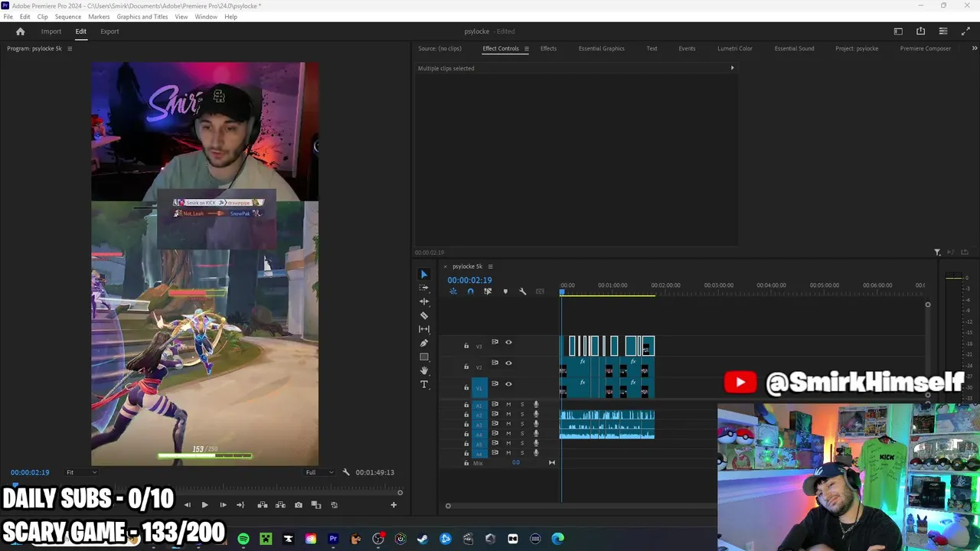Hide track V2 output eye
The height and width of the screenshot is (551, 980).
[x=508, y=363]
